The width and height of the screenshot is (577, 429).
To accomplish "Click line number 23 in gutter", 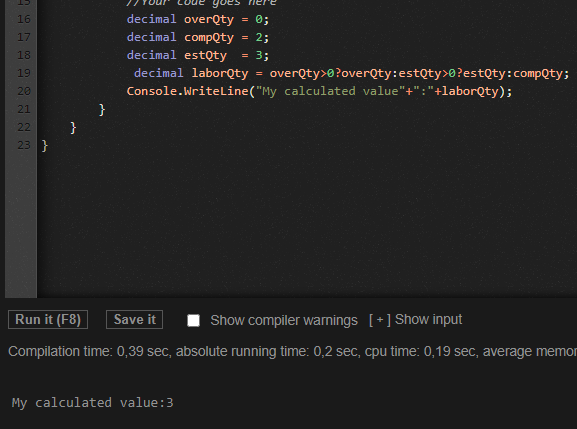I will 24,145.
